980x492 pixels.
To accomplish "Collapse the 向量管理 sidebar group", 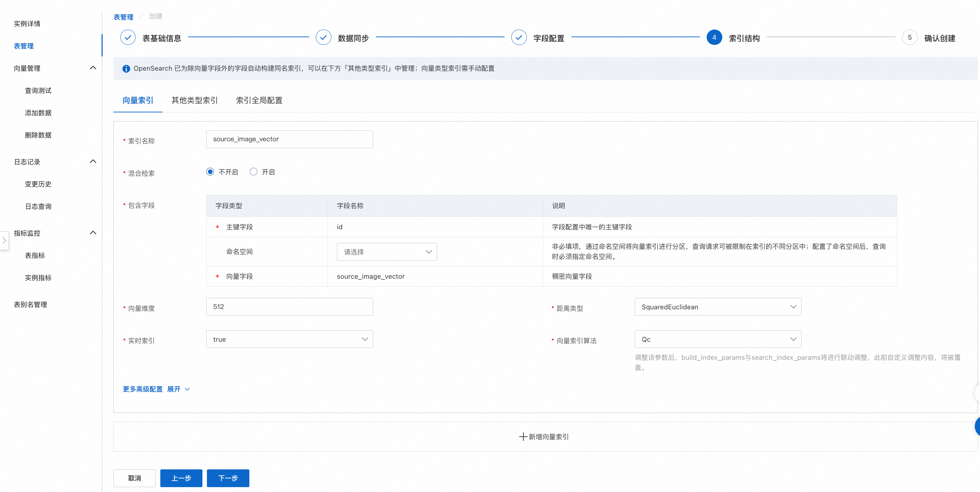I will coord(93,68).
